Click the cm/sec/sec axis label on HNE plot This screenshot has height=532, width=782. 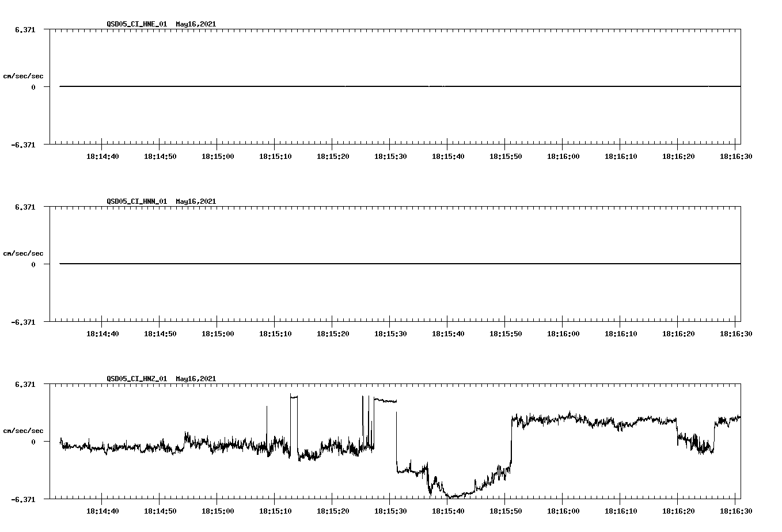(x=23, y=75)
